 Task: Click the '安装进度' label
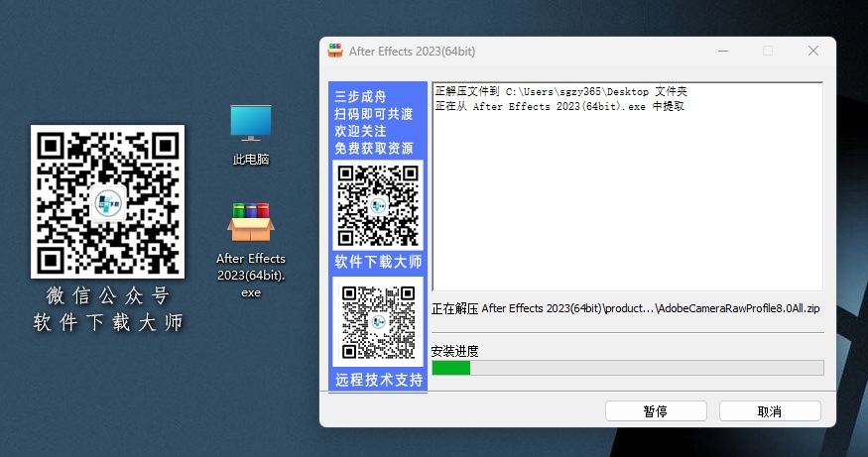point(454,351)
